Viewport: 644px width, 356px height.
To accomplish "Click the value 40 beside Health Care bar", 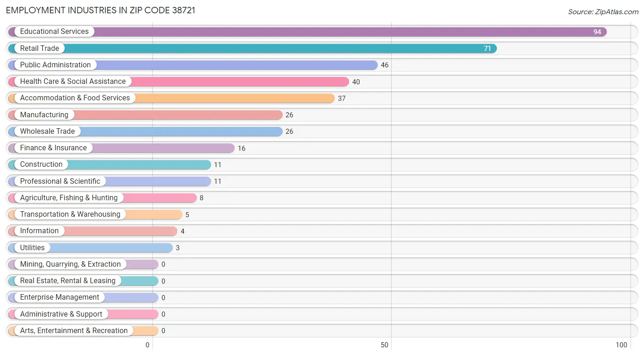I will pyautogui.click(x=356, y=82).
